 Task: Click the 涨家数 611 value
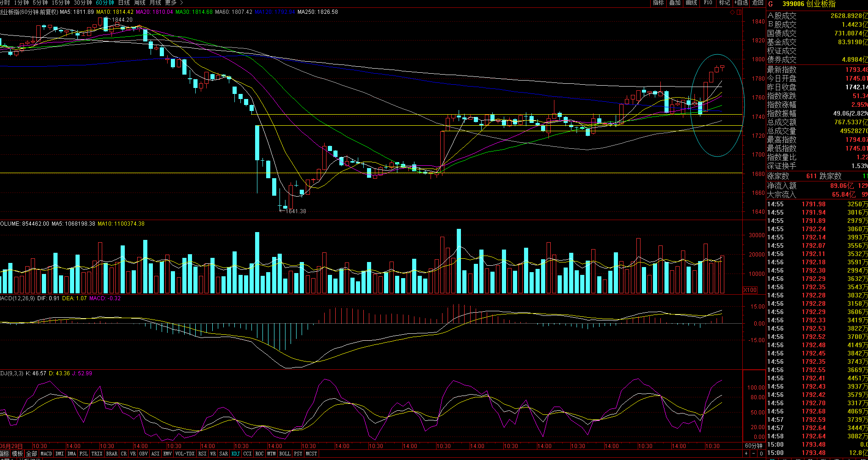click(811, 176)
